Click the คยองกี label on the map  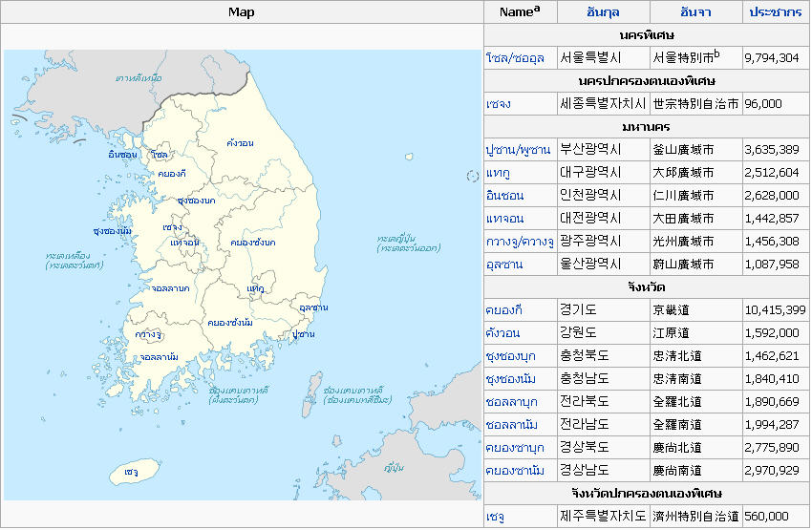click(172, 174)
